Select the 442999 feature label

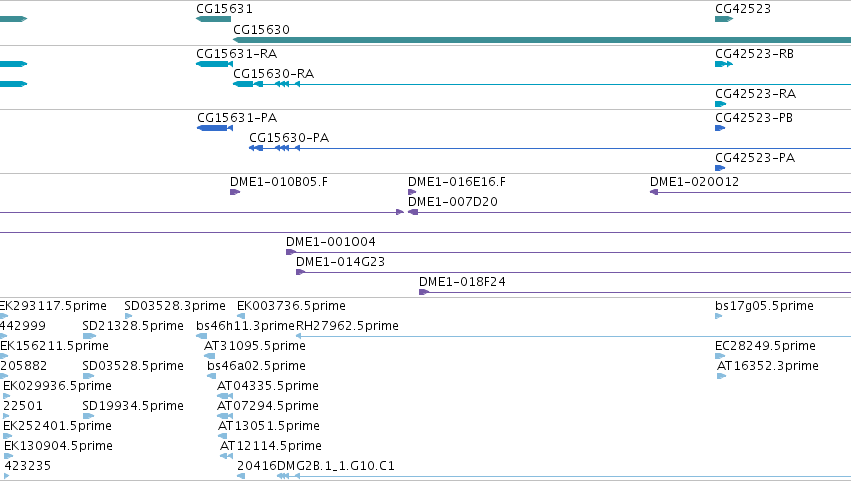click(23, 326)
